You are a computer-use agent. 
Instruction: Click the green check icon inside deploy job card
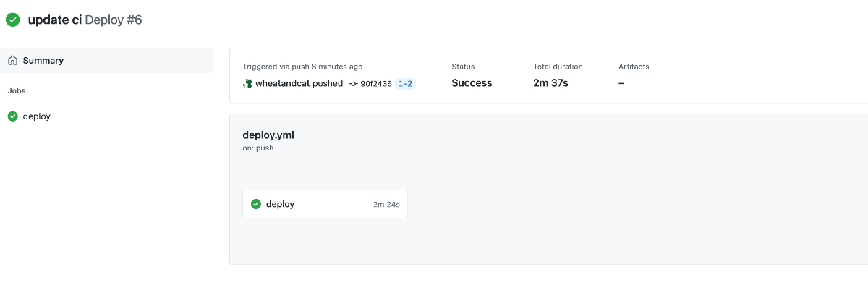tap(255, 204)
